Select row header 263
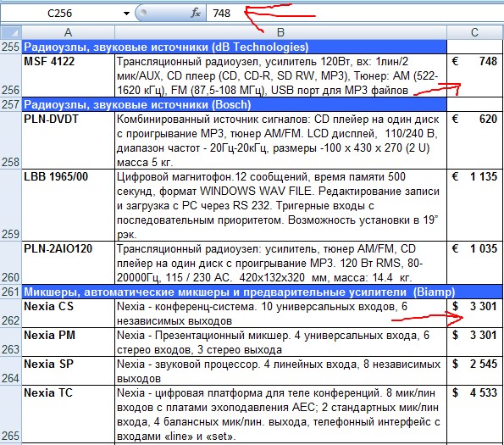The width and height of the screenshot is (504, 445). click(x=11, y=342)
